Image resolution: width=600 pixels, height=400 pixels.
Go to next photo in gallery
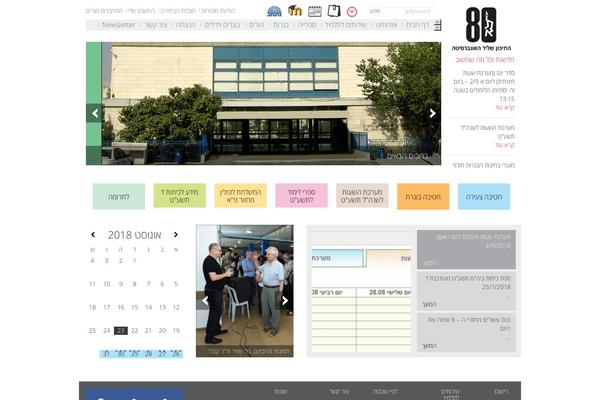[x=285, y=301]
